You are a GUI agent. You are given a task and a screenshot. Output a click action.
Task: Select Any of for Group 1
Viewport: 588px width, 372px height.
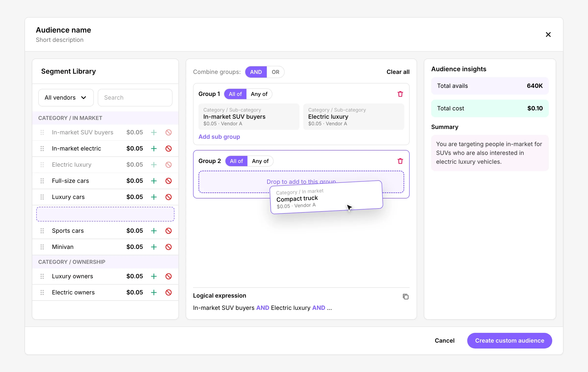tap(259, 94)
